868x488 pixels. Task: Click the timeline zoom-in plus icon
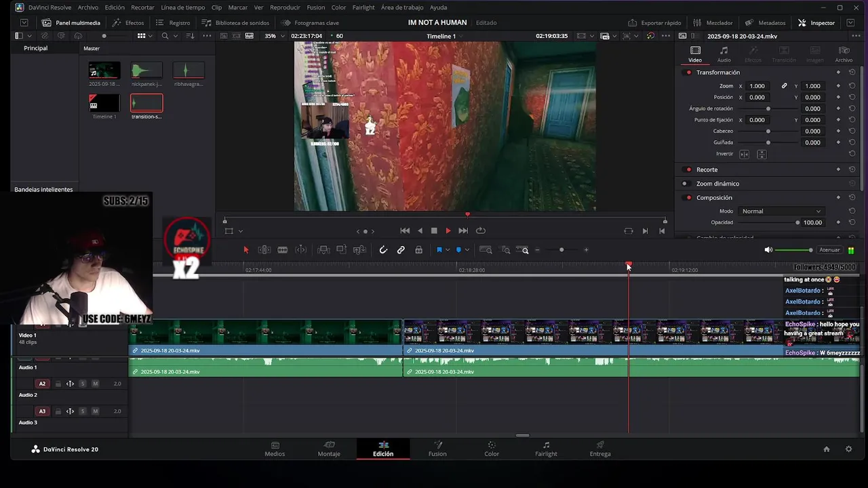pyautogui.click(x=586, y=250)
